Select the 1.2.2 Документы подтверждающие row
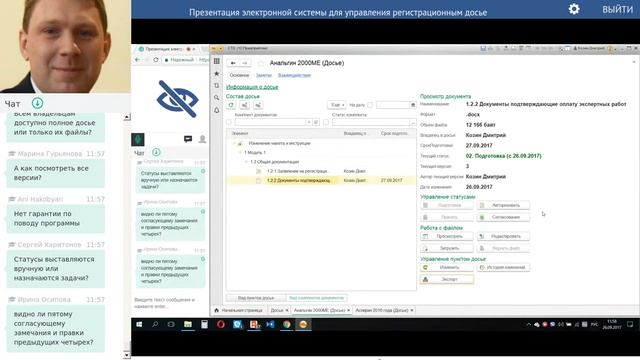The width and height of the screenshot is (640, 360). click(321, 180)
